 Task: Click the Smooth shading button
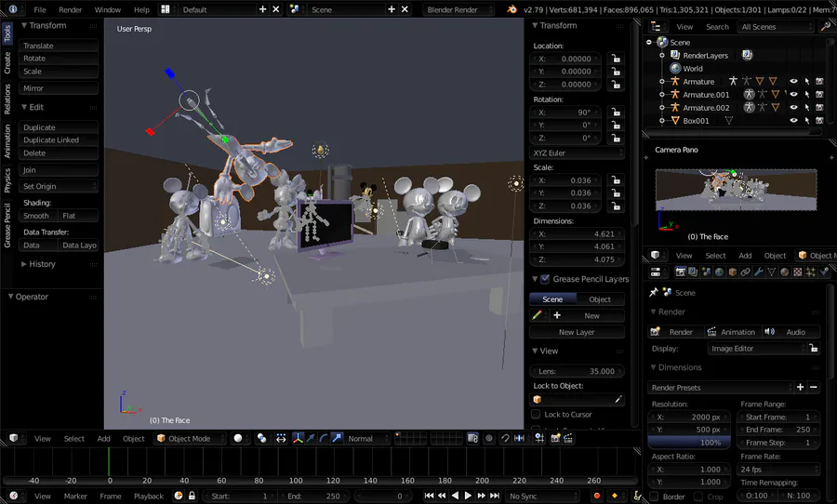(x=38, y=216)
